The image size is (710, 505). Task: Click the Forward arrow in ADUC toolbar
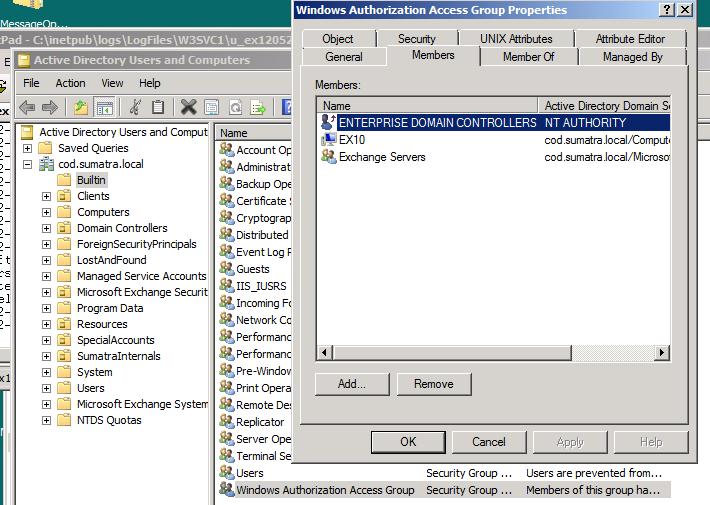click(50, 107)
